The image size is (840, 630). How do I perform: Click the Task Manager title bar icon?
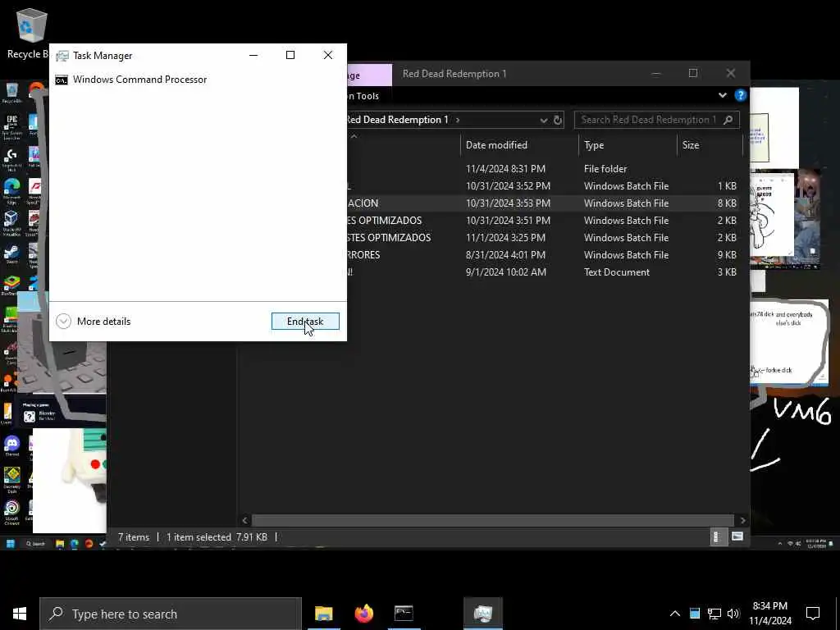pos(62,56)
